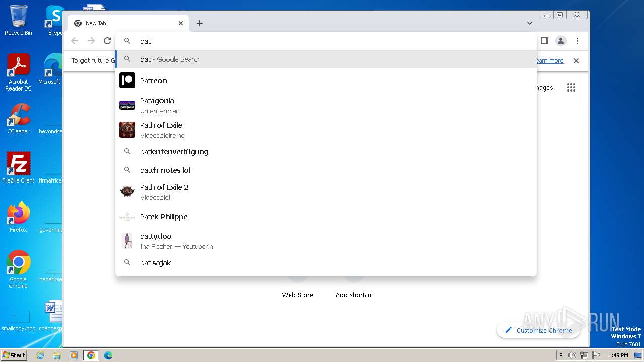Open the Google Chrome desktop shortcut
The height and width of the screenshot is (362, 644).
tap(18, 269)
